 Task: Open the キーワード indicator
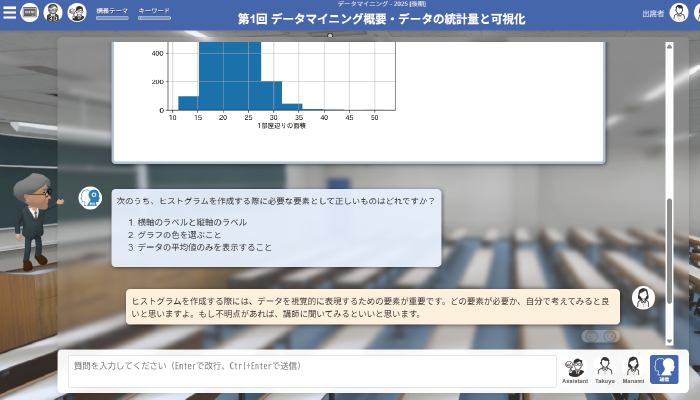coord(154,14)
